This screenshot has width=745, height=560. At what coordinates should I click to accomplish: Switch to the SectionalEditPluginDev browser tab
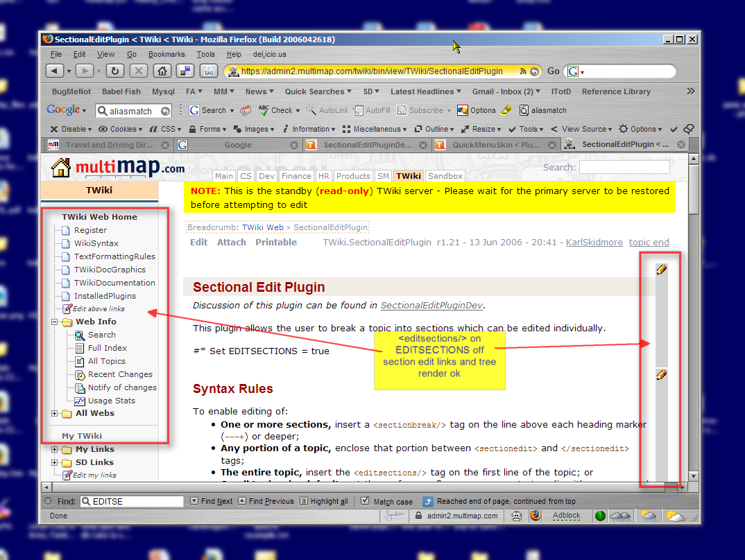coord(366,146)
